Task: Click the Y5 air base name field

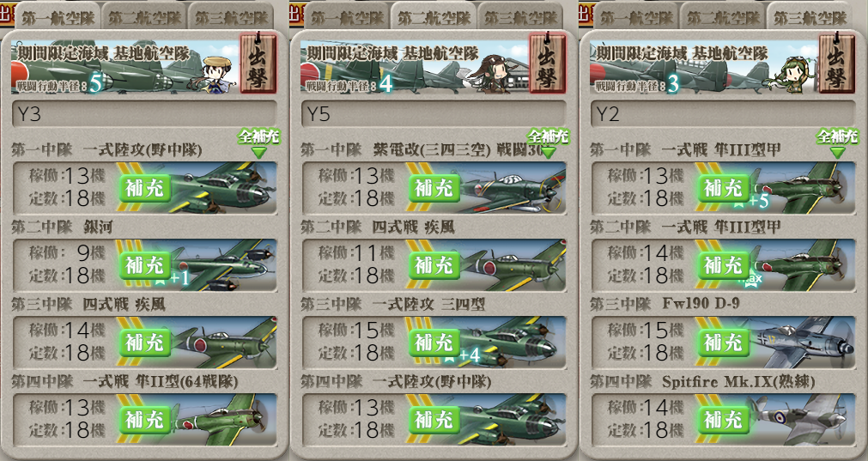Action: pyautogui.click(x=434, y=113)
